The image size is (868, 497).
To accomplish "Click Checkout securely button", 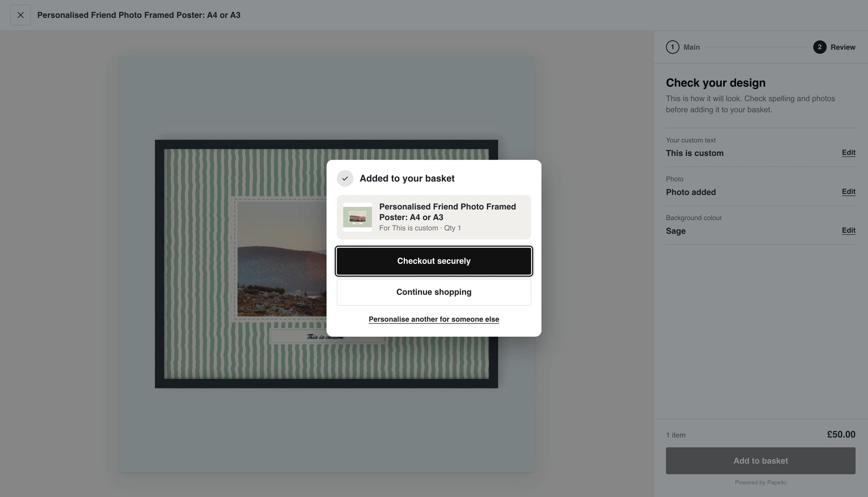I will point(434,261).
